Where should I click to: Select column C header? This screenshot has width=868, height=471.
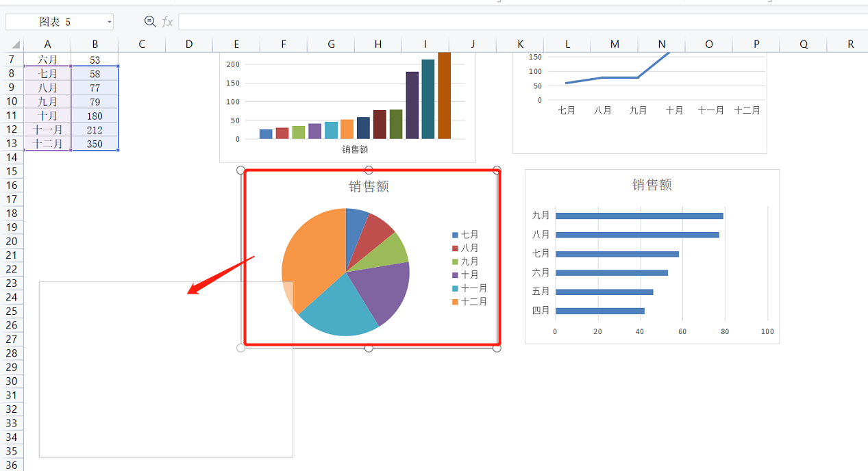142,44
